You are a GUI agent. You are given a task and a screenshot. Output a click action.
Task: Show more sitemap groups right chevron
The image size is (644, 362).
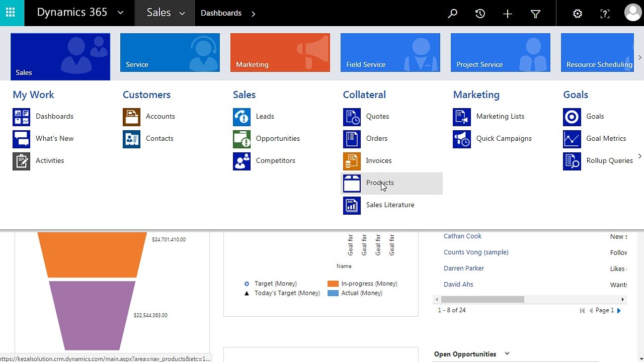coord(639,156)
